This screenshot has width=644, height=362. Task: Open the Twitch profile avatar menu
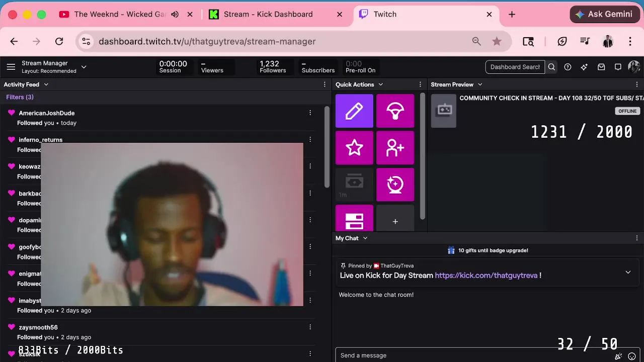click(x=634, y=67)
